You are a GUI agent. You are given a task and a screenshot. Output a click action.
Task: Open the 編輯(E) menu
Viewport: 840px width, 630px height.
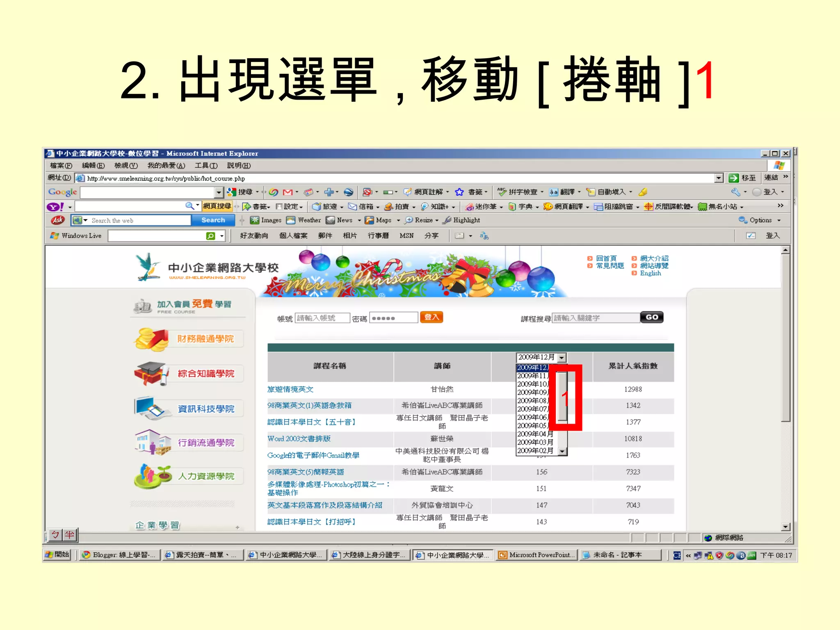pyautogui.click(x=93, y=166)
